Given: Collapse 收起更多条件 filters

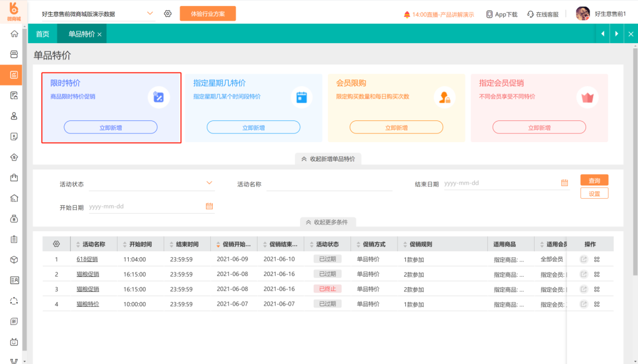Looking at the screenshot, I should coord(328,222).
